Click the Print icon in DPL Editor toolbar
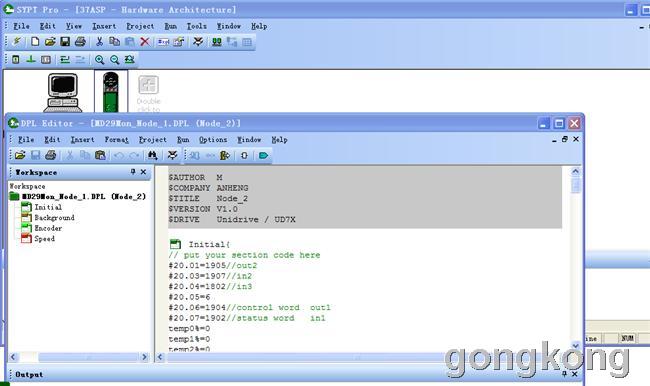The height and width of the screenshot is (386, 650). pyautogui.click(x=51, y=155)
